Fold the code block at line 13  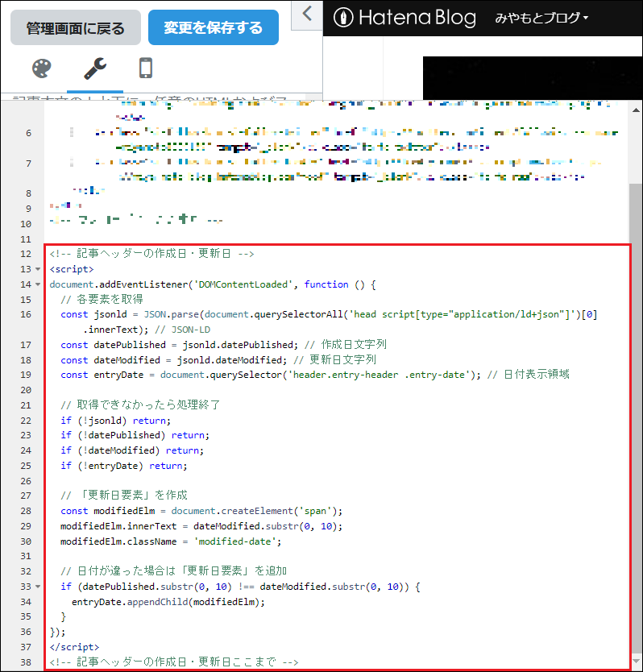coord(38,269)
